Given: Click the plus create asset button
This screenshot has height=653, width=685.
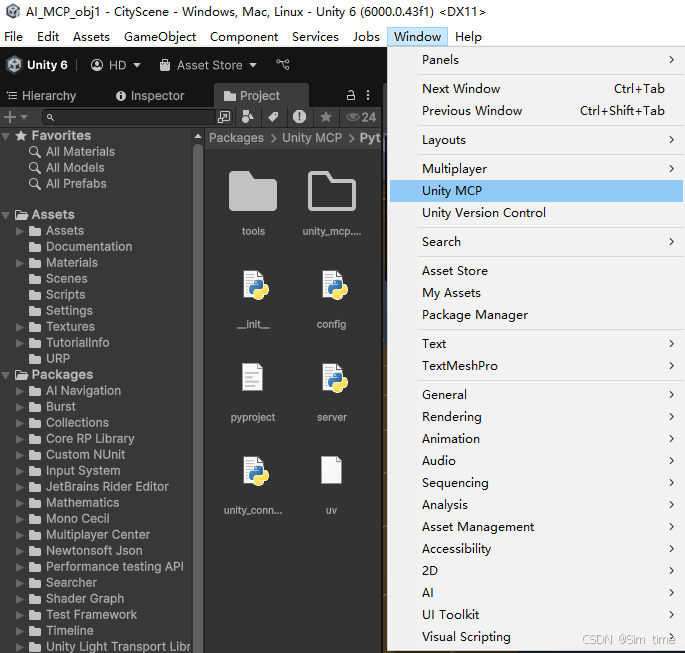Looking at the screenshot, I should [x=9, y=117].
